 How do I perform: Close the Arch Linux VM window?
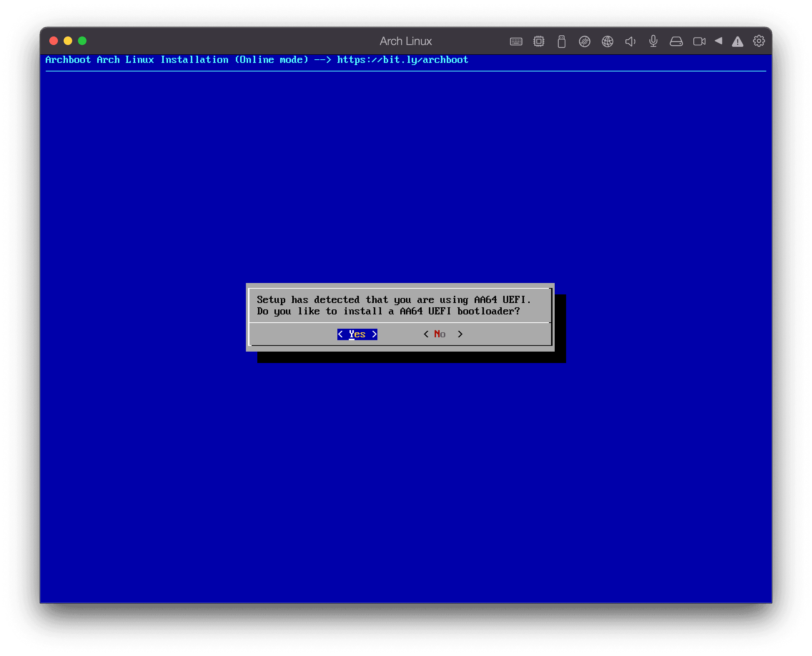54,41
